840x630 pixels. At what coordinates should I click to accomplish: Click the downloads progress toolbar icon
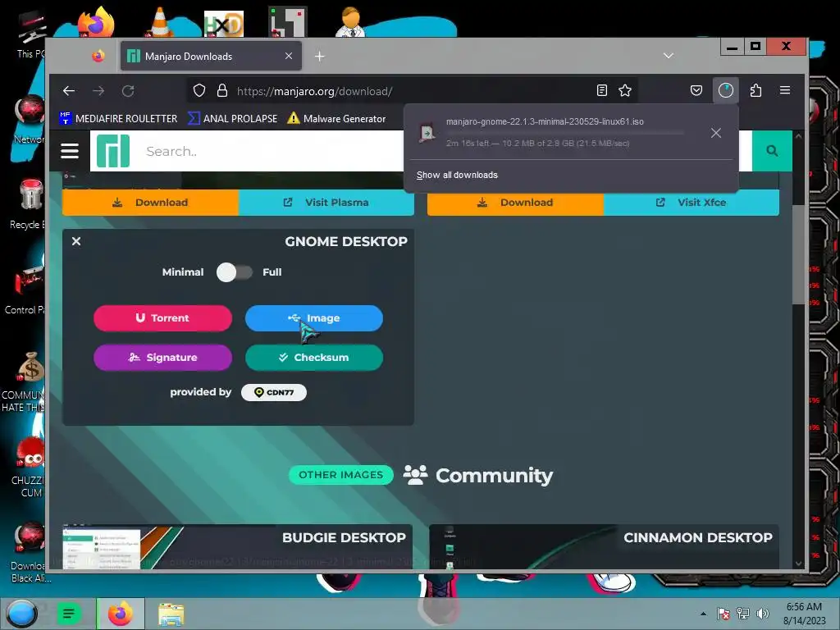(x=725, y=90)
